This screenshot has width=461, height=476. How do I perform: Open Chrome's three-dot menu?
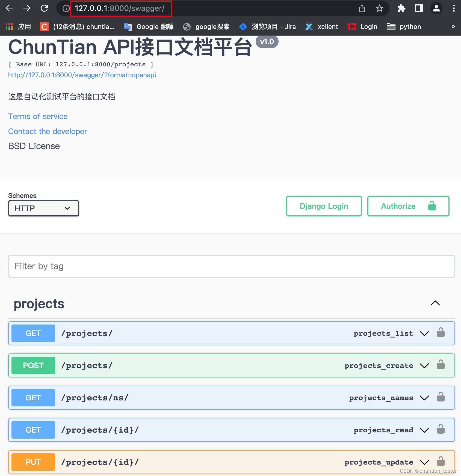[453, 8]
